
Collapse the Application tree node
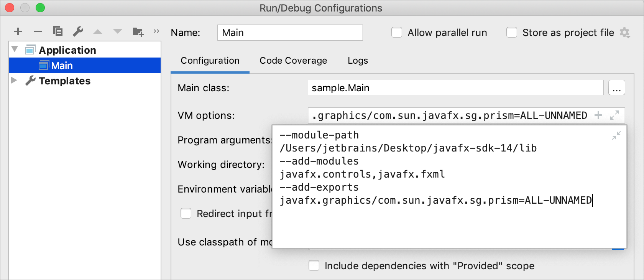pyautogui.click(x=15, y=49)
